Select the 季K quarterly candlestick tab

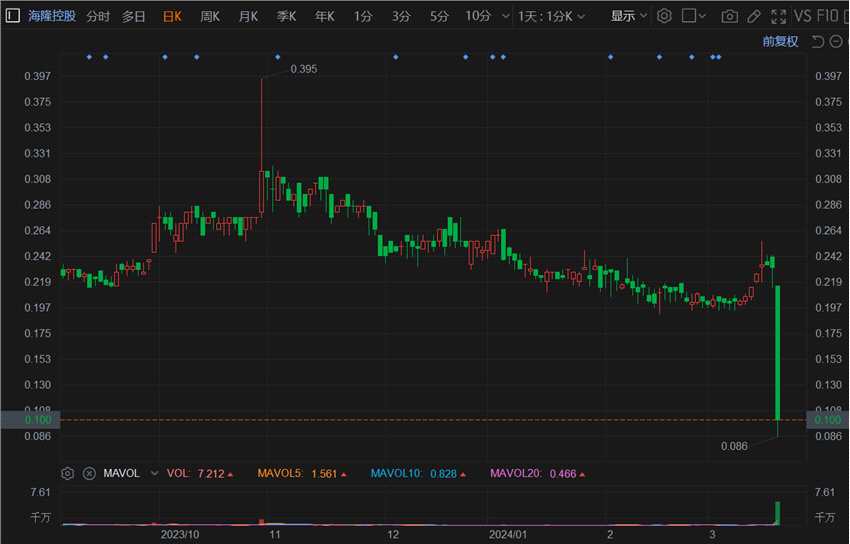286,16
